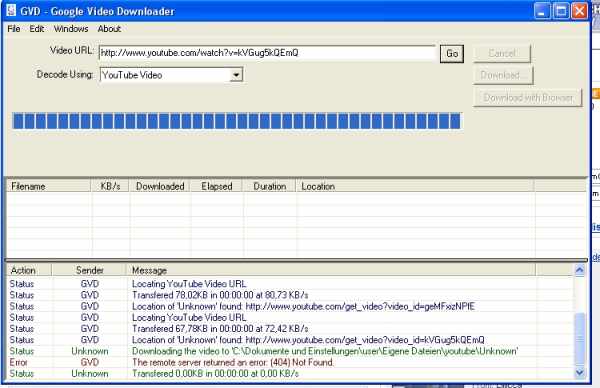
Task: Open the File menu
Action: 14,29
